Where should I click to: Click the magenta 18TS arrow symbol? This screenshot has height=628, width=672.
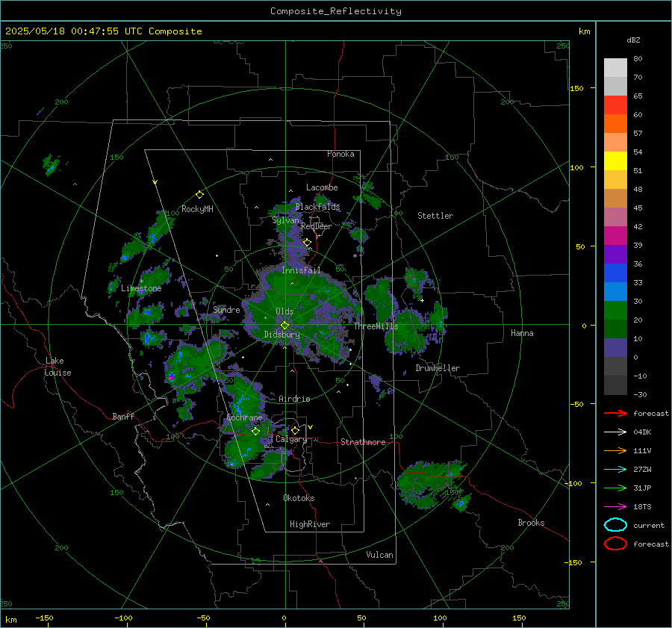point(615,507)
